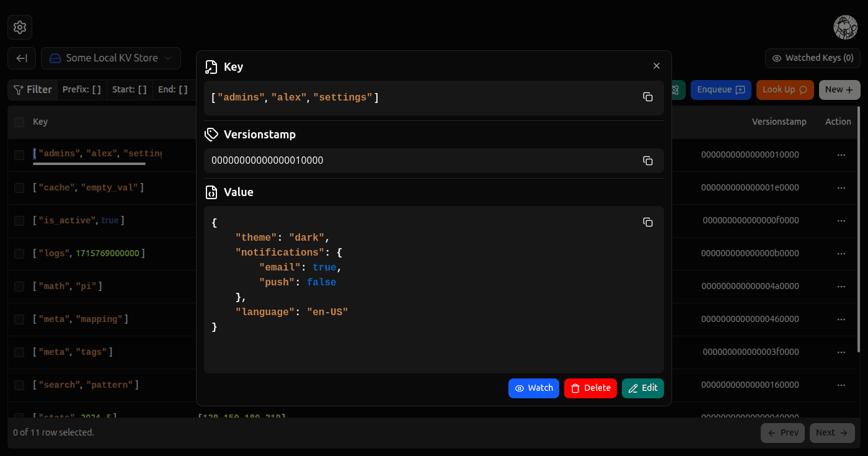Select the ["logs", 1715769000000] key row
Screen dimensions: 868x456
(89, 254)
